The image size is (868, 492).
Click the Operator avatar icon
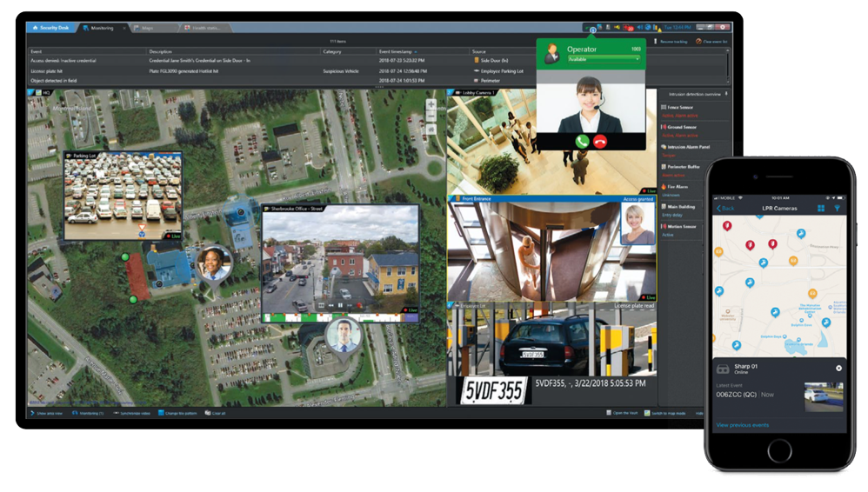[552, 54]
